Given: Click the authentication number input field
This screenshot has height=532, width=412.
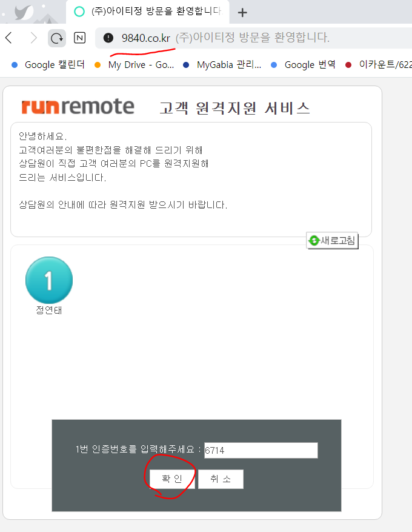Looking at the screenshot, I should click(261, 451).
